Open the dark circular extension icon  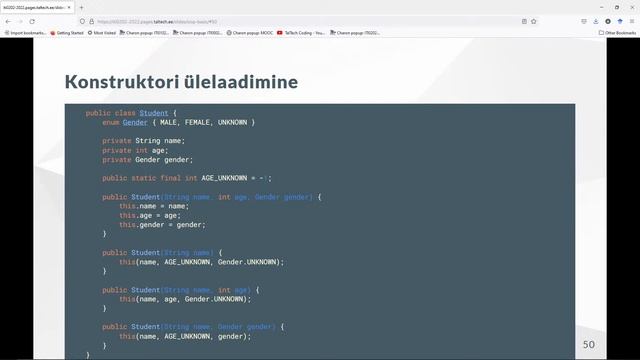[x=608, y=22]
